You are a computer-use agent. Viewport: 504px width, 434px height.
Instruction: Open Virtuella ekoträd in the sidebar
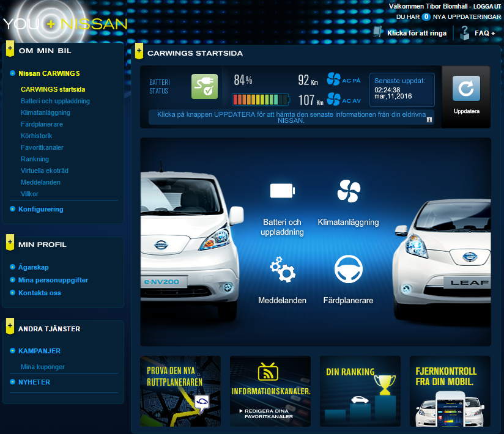coord(45,171)
